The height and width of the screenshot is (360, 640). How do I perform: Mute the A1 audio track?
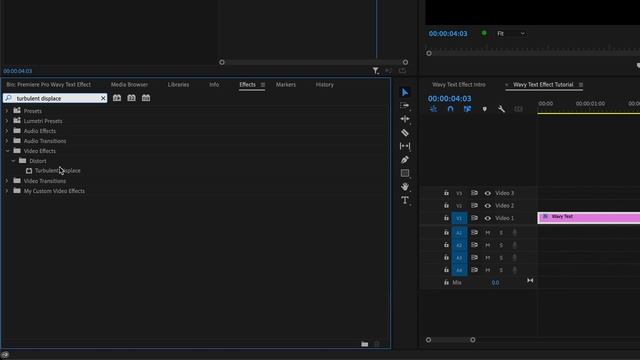[487, 233]
